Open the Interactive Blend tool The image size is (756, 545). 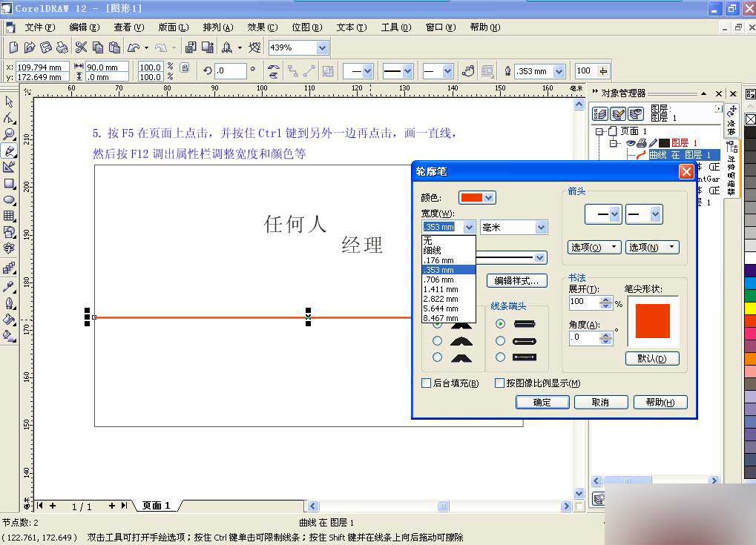pos(9,268)
